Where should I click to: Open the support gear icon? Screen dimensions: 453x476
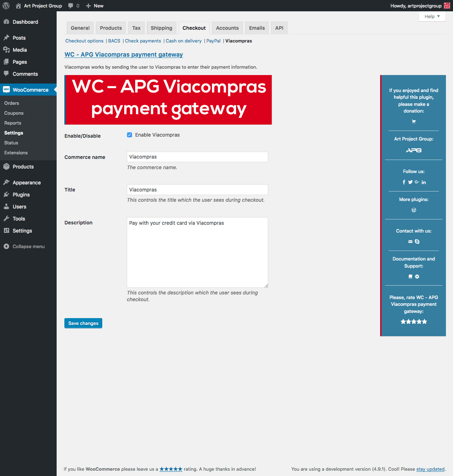click(x=417, y=277)
